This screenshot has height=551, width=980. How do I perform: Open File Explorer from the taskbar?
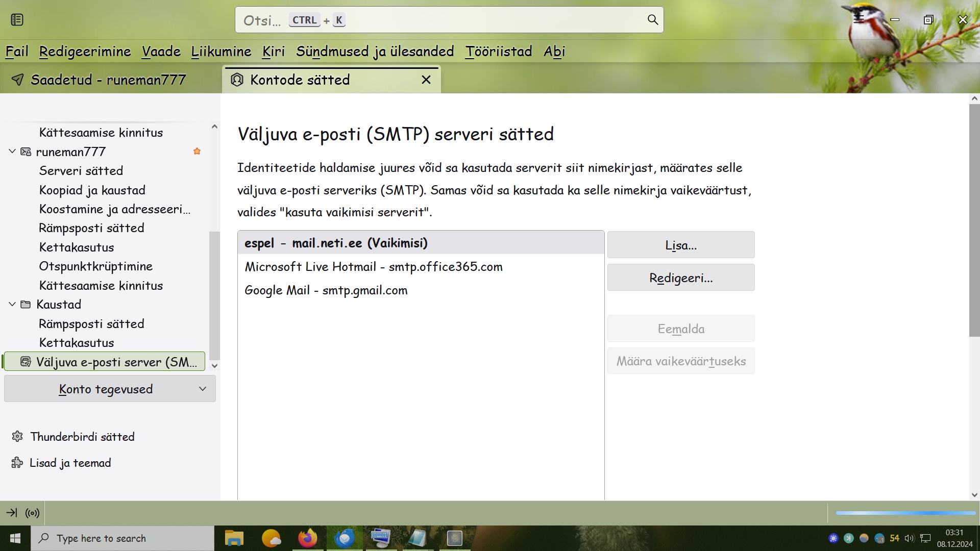point(234,538)
